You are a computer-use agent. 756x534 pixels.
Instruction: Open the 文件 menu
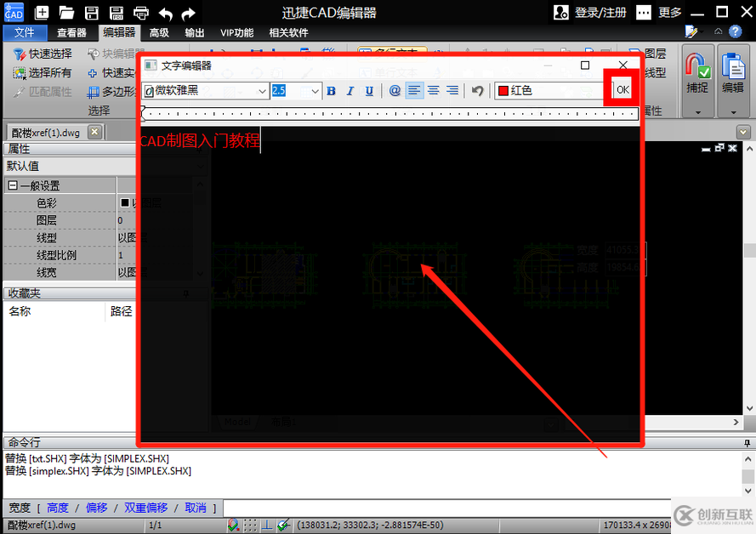click(25, 33)
